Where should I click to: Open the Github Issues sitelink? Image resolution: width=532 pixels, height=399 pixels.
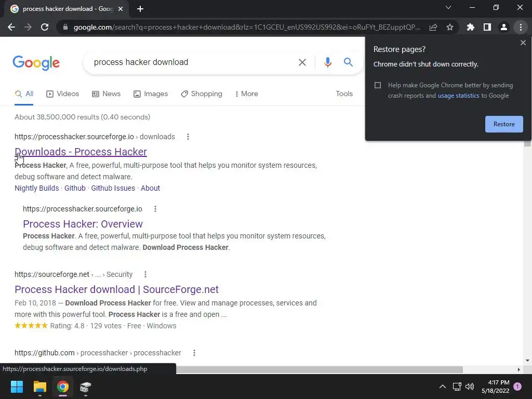click(113, 188)
